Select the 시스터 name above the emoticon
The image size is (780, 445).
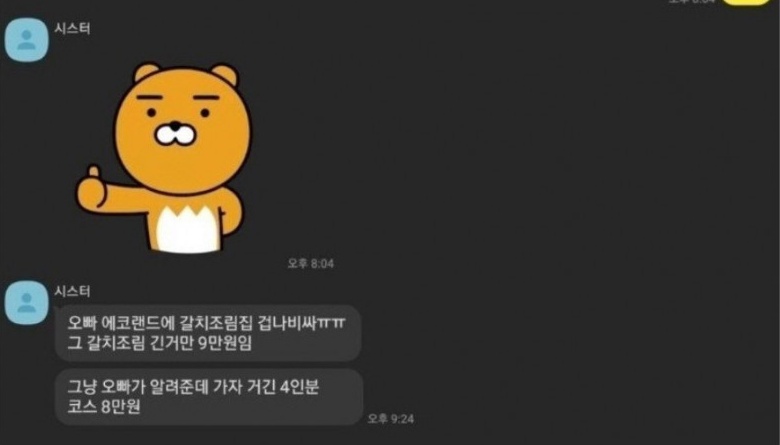coord(72,29)
